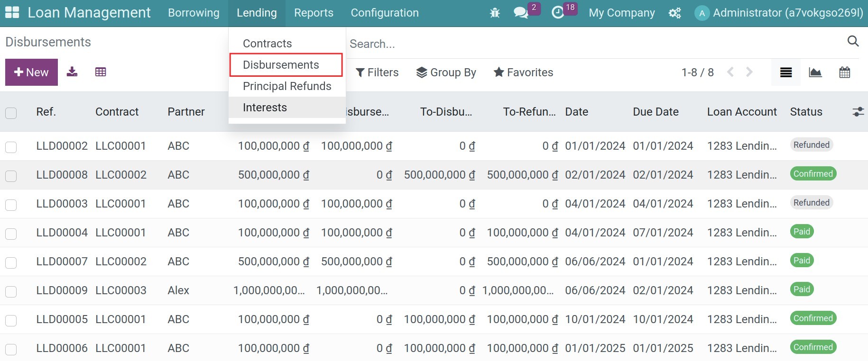Click the import records download icon
Screen dimensions: 868x361
72,72
